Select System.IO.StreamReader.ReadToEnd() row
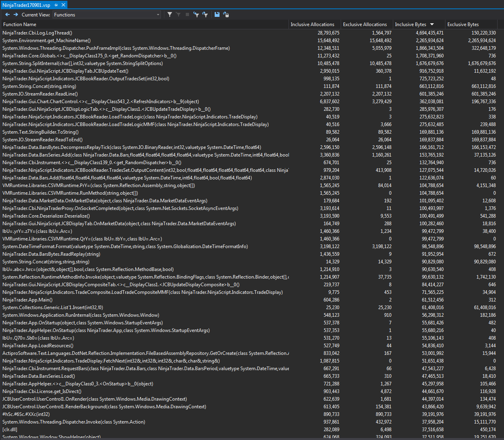This screenshot has height=440, width=504. coord(249,140)
